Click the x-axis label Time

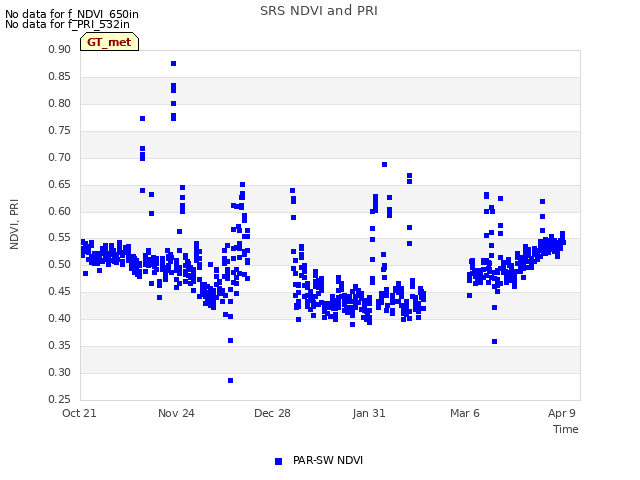coord(565,429)
